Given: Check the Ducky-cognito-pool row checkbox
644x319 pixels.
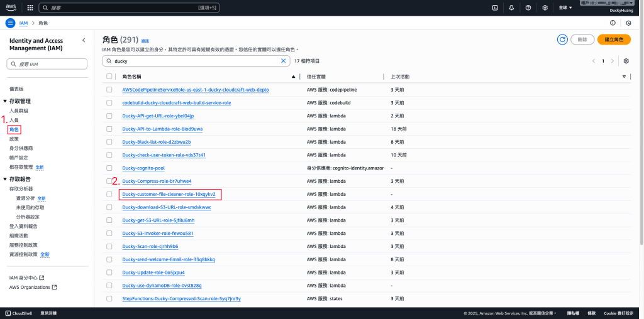Looking at the screenshot, I should click(109, 168).
